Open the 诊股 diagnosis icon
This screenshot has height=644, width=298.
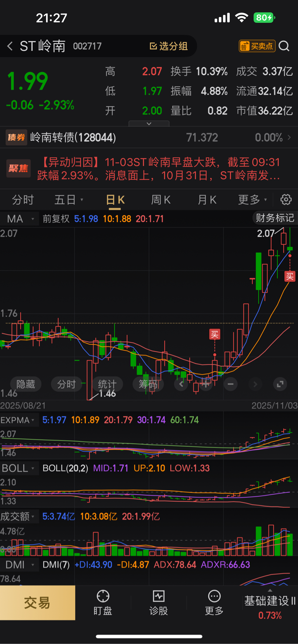pos(159,596)
